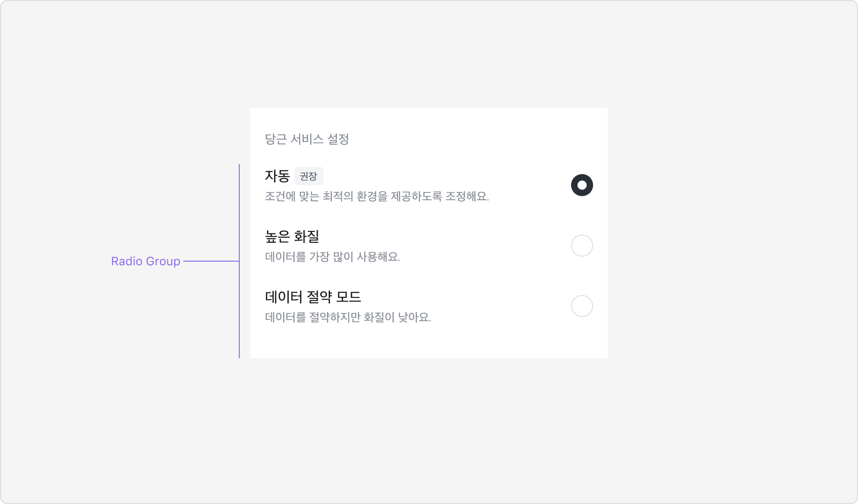Toggle the unselected radio next to 데이터 절약 모드
Image resolution: width=858 pixels, height=504 pixels.
coord(582,306)
